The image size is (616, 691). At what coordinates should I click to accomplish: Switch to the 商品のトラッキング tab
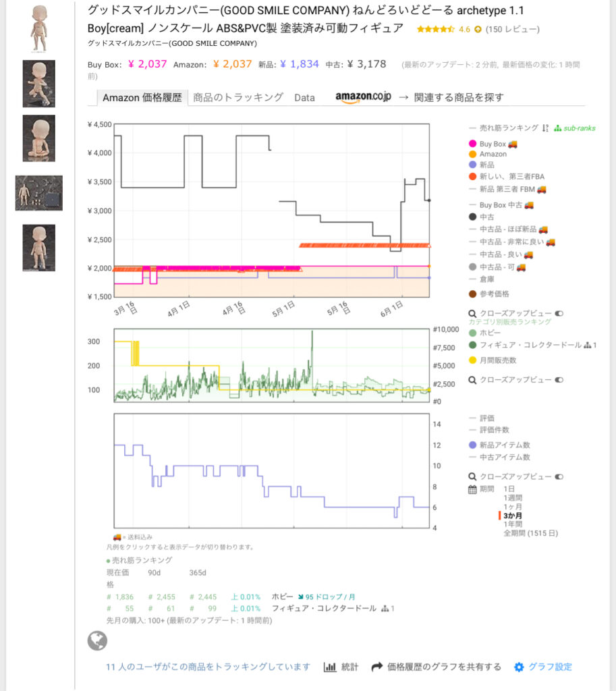click(x=238, y=97)
